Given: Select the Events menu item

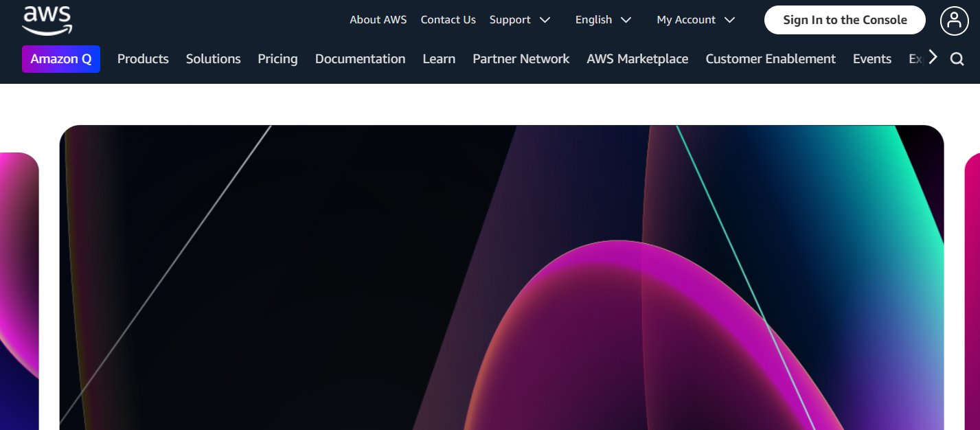Looking at the screenshot, I should click(872, 59).
